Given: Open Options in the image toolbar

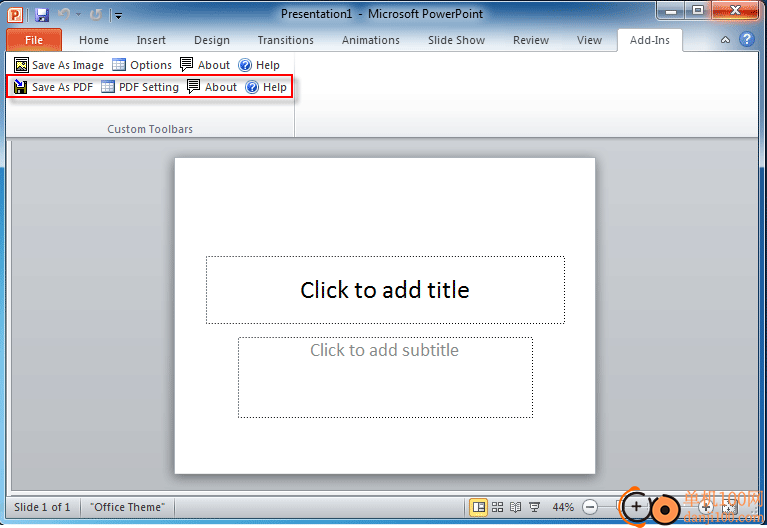Looking at the screenshot, I should point(142,65).
